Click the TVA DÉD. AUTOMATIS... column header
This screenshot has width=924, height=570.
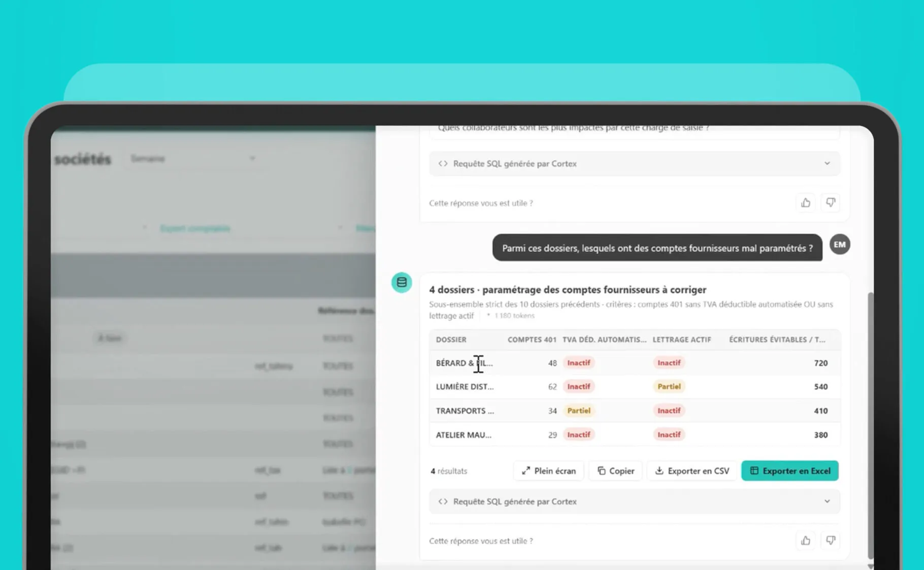pyautogui.click(x=604, y=340)
